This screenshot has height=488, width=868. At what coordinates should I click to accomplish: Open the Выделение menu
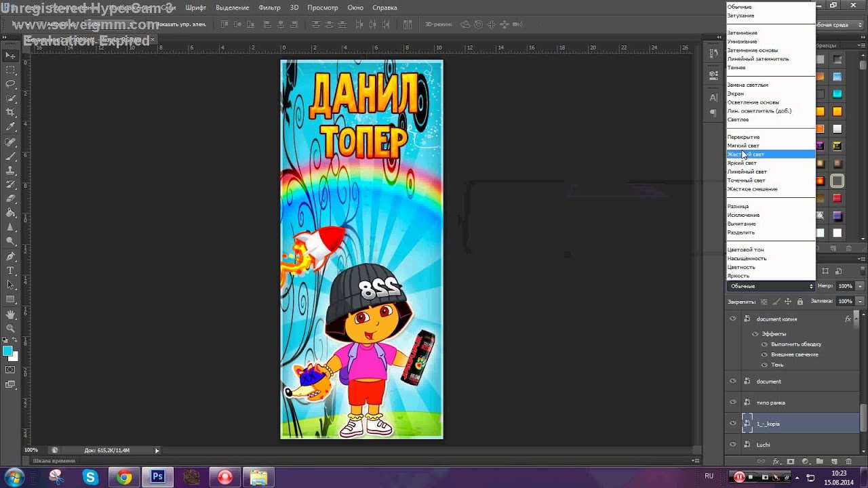(x=232, y=7)
